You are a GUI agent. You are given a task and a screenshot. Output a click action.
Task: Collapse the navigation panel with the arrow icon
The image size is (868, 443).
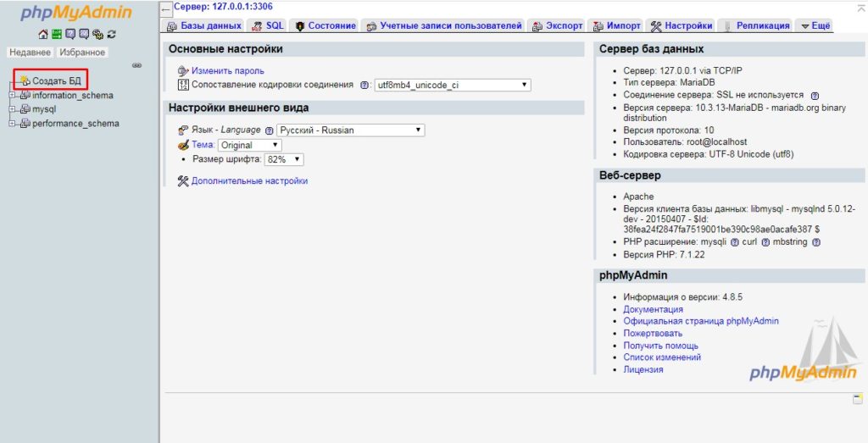coord(165,9)
